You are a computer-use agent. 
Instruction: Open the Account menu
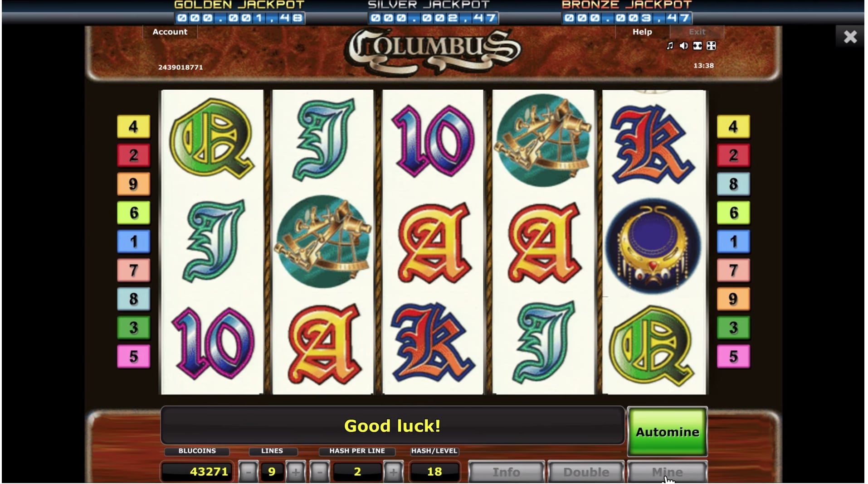coord(170,32)
